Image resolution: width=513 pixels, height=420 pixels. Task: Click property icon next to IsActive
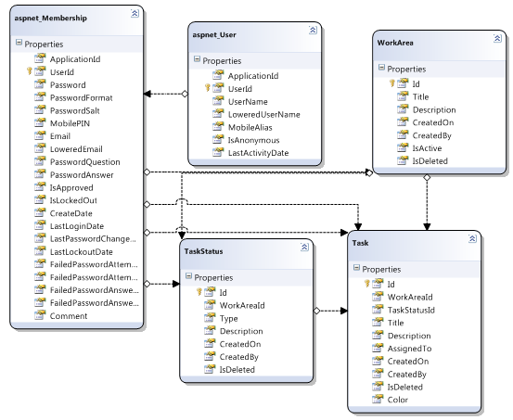403,147
